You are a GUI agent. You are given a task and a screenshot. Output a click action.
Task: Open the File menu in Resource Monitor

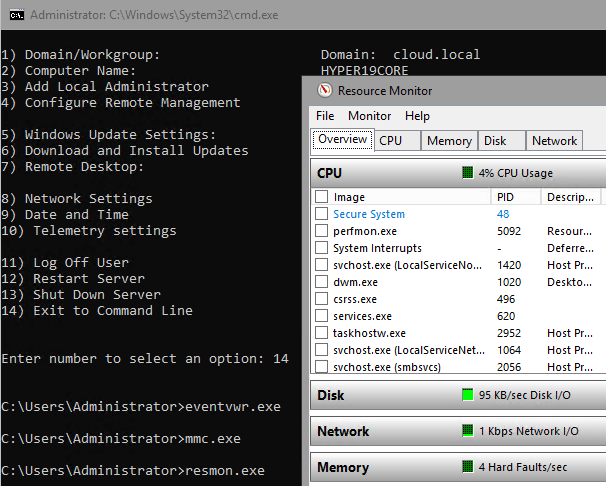click(x=325, y=116)
